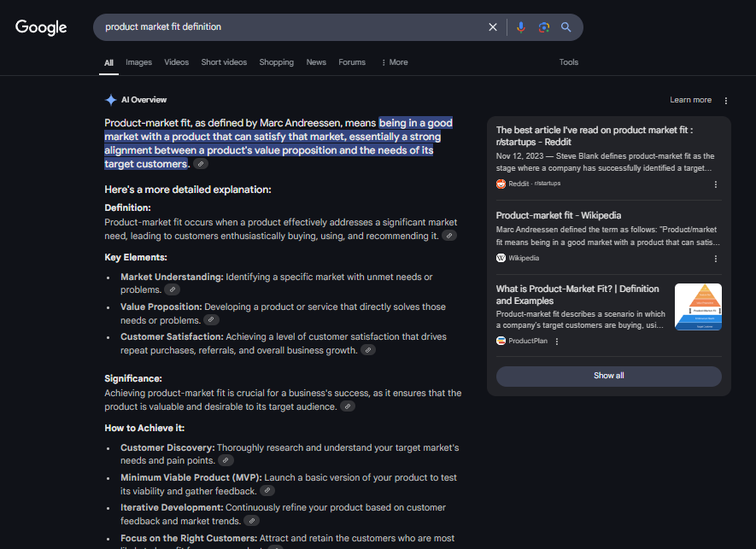Click link chip in Market Understanding bullet
Image resolution: width=756 pixels, height=549 pixels.
(172, 289)
